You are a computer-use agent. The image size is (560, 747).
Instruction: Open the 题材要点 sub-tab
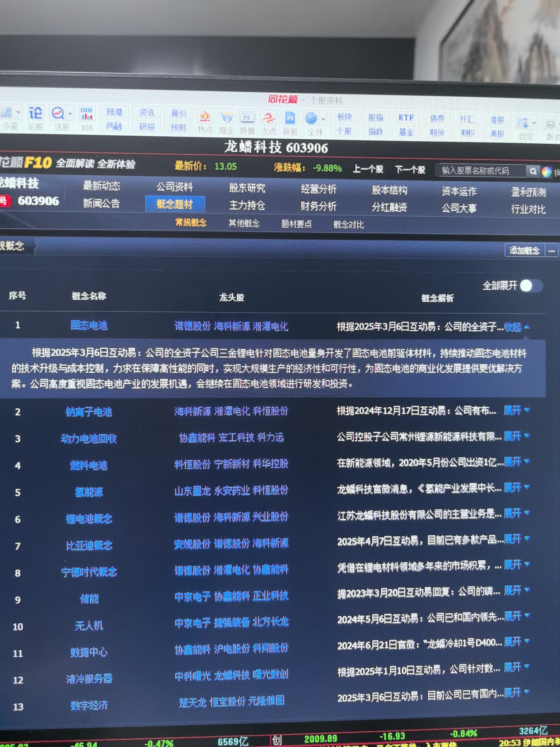click(x=296, y=224)
